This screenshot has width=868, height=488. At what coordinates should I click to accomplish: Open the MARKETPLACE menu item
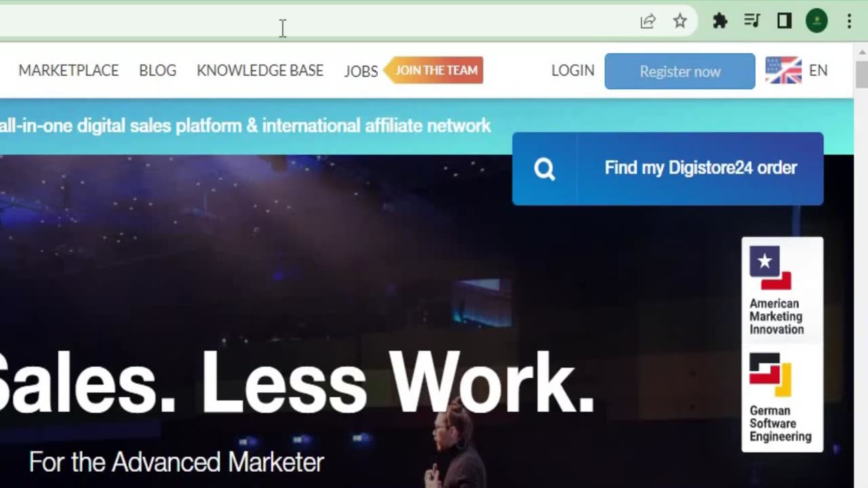click(x=68, y=70)
